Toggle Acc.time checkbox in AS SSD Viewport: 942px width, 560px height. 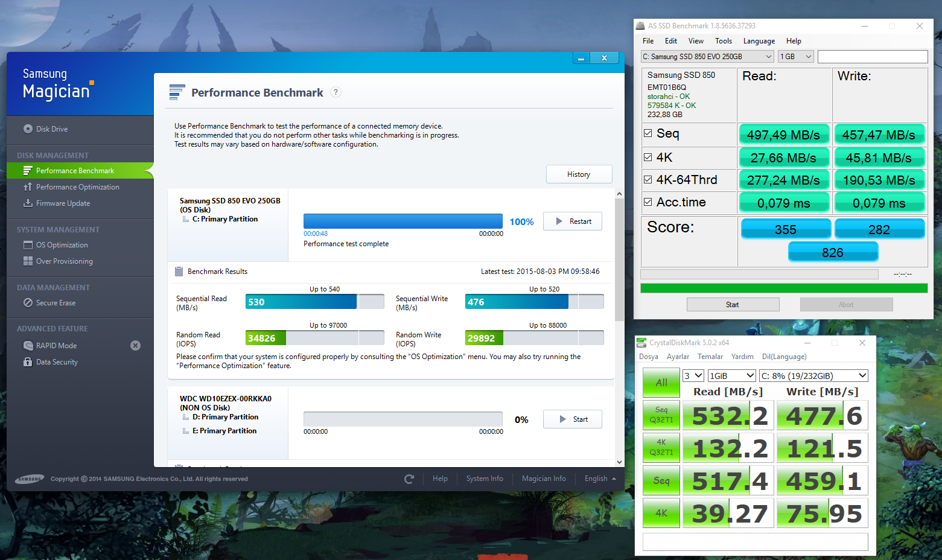pos(648,202)
